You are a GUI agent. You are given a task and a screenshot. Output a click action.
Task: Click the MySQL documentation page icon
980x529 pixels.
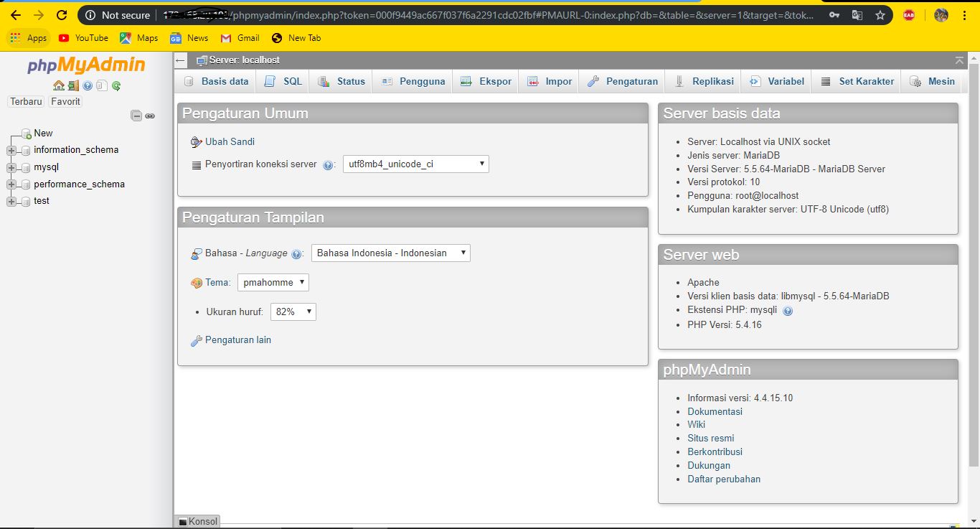point(101,85)
